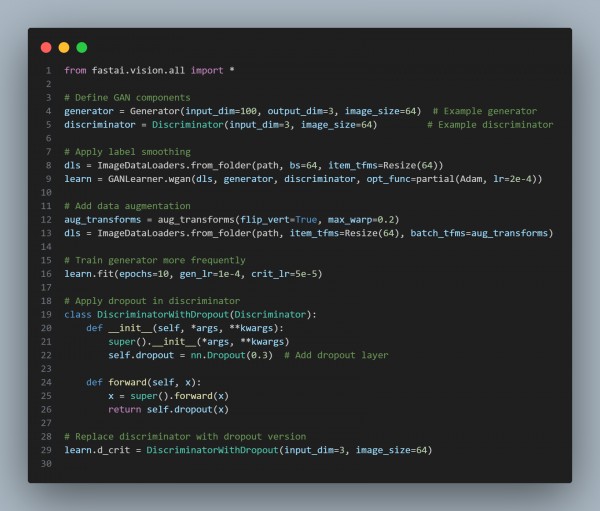Viewport: 600px width, 511px height.
Task: Click the comment "# Train generator more frequently"
Action: [x=155, y=260]
